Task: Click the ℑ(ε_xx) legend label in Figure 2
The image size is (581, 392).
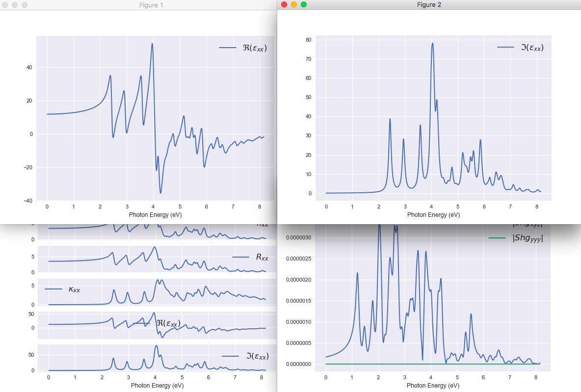Action: click(x=532, y=47)
